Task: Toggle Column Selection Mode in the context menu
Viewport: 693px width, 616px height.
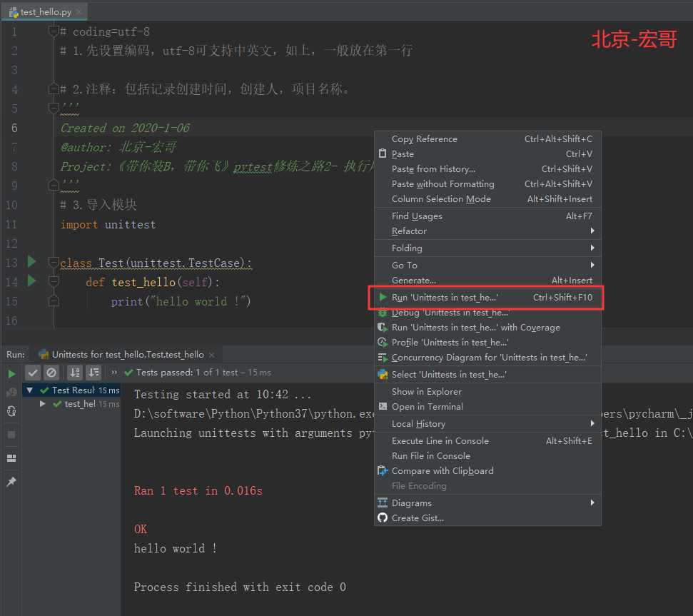Action: [487, 199]
